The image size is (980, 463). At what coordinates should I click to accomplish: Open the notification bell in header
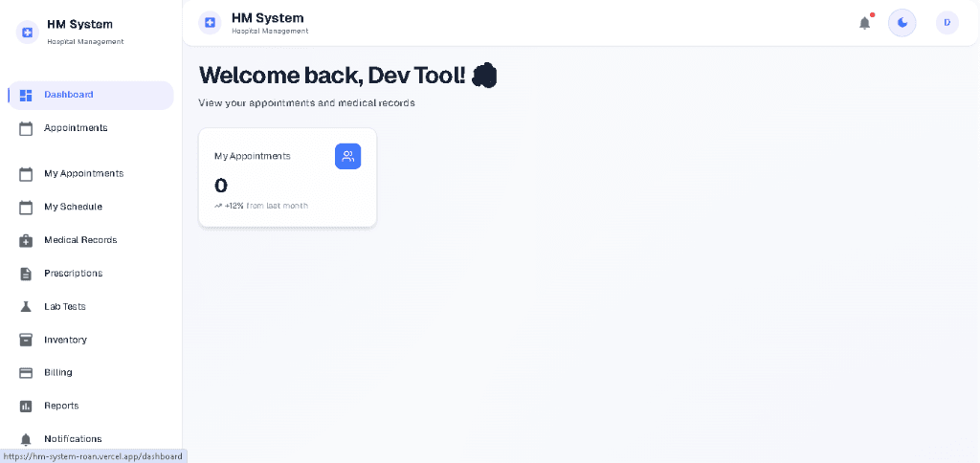coord(864,23)
